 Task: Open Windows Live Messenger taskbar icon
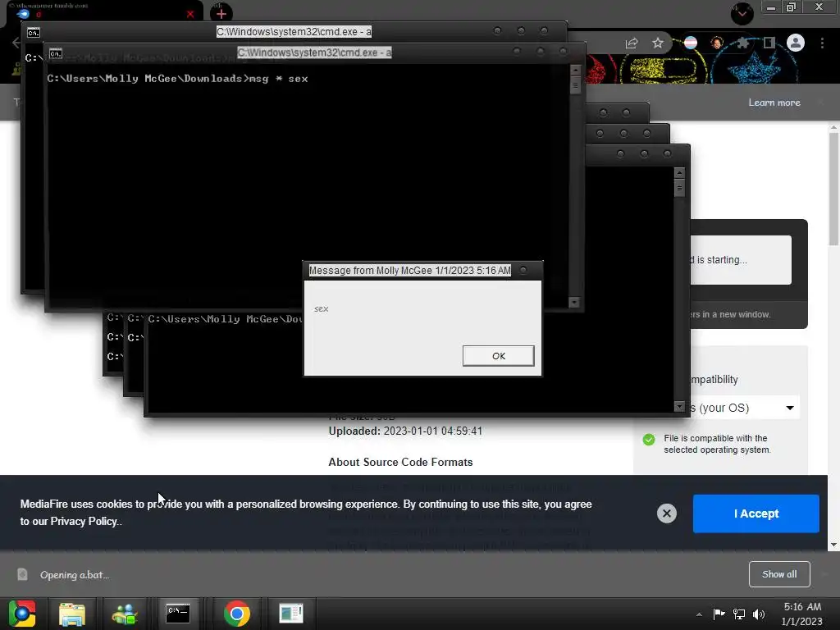tap(125, 614)
